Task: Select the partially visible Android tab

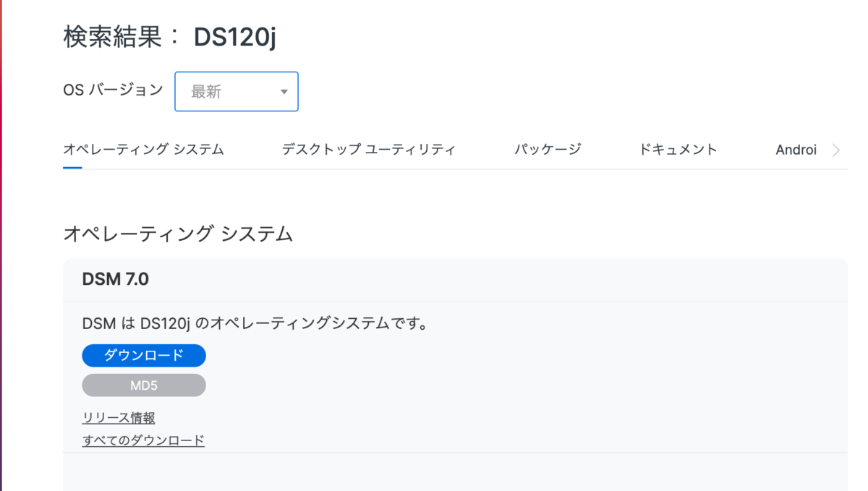Action: point(796,150)
